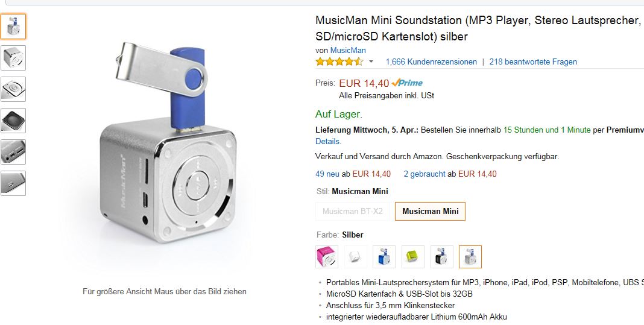Open the 218 beantwortete Fragen link
Screen dimensions: 644x325
click(x=533, y=62)
